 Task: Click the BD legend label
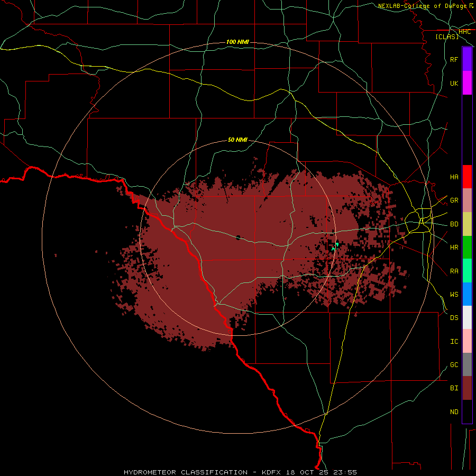(454, 224)
